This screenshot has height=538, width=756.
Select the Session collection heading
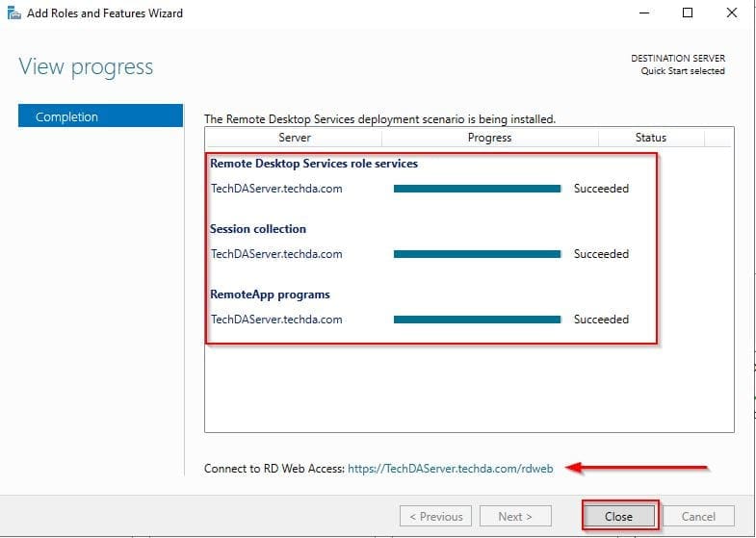258,229
